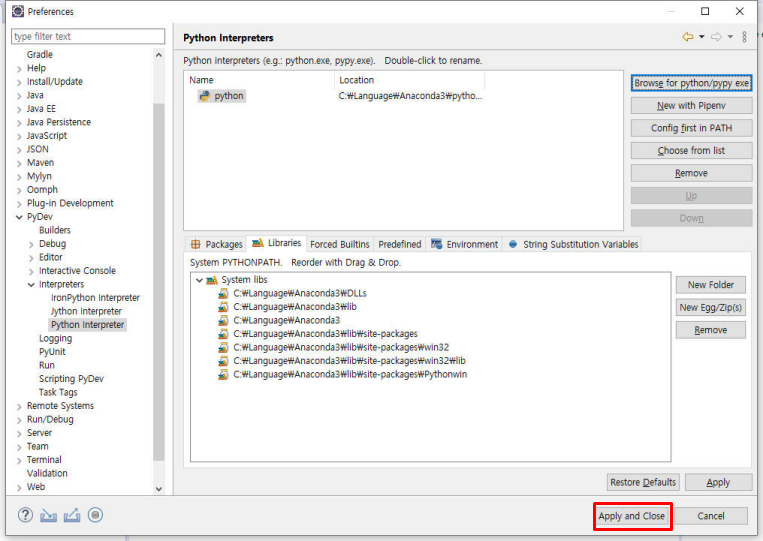Screen dimensions: 763x541
Task: Expand the Interactive Console node
Action: (x=31, y=271)
